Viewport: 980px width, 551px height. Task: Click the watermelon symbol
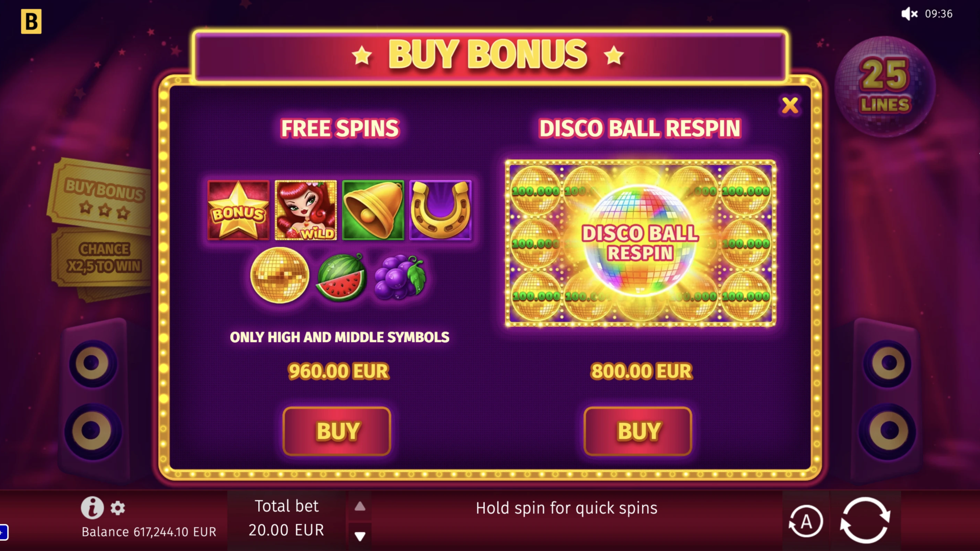click(341, 277)
